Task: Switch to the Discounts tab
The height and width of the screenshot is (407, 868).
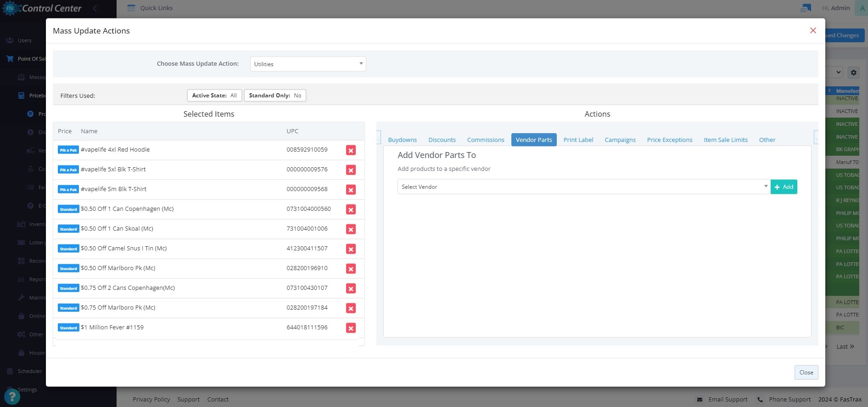Action: 442,140
